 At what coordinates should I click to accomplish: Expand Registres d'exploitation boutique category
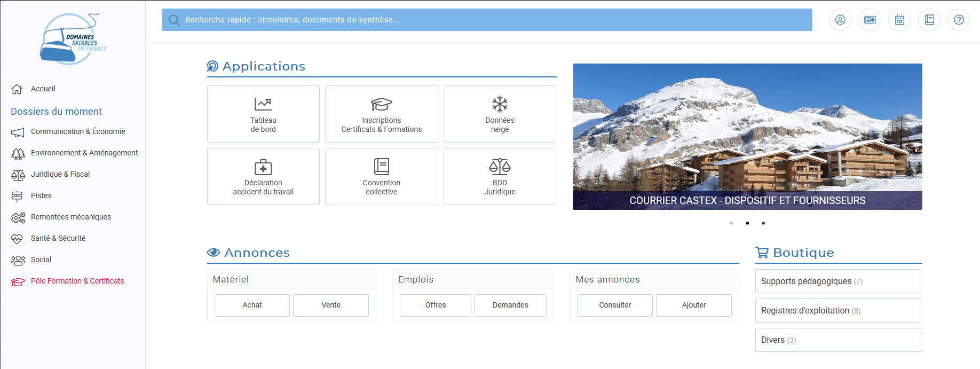pos(838,310)
